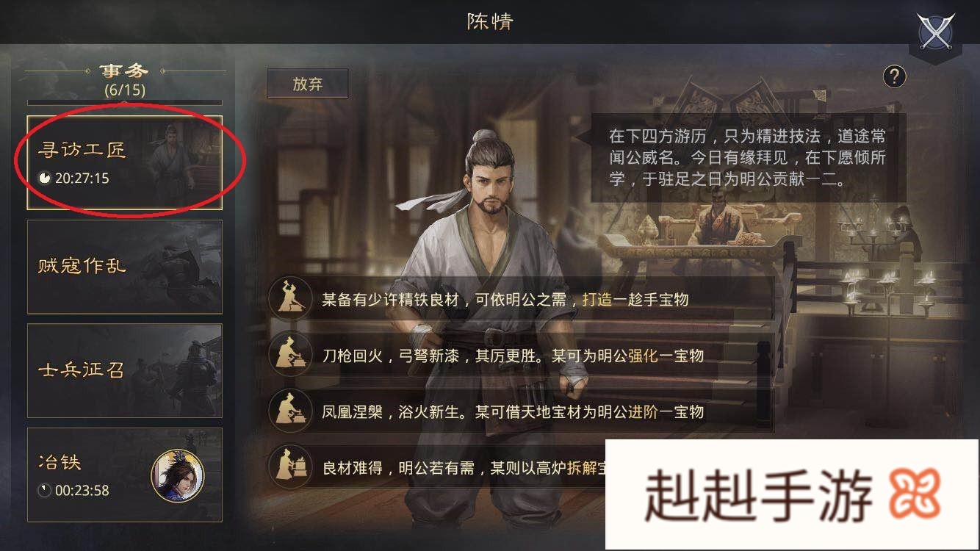980x551 pixels.
Task: Select the 贼寇作乱 task entry
Action: [x=125, y=267]
